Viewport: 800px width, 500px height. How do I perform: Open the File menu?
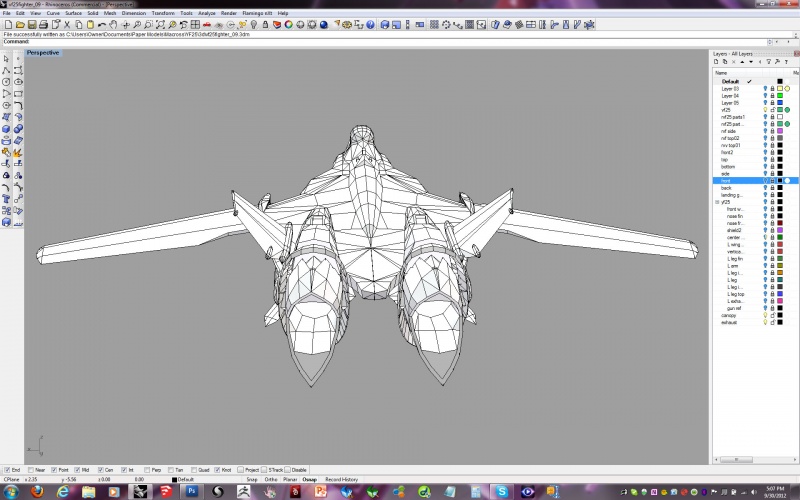[x=7, y=13]
